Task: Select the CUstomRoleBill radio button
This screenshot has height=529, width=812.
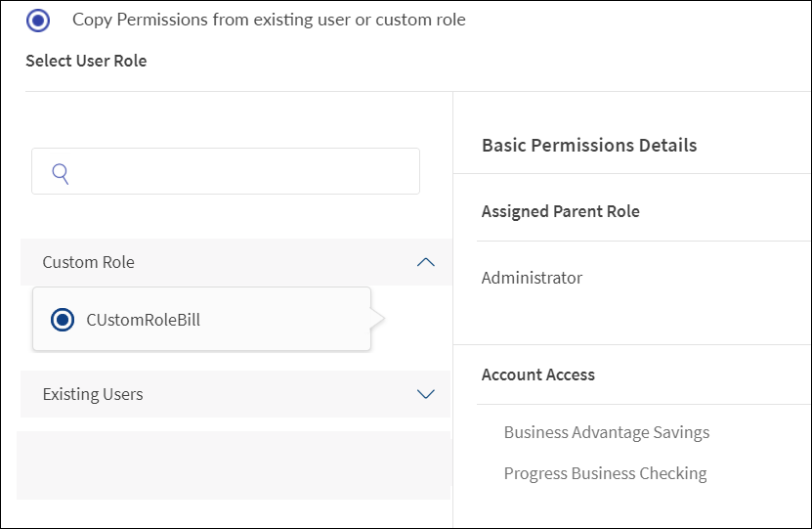Action: (x=62, y=320)
